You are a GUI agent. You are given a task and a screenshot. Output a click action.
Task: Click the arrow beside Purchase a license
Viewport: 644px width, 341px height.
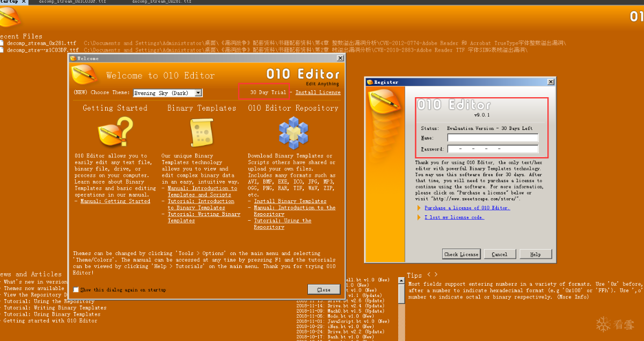419,208
